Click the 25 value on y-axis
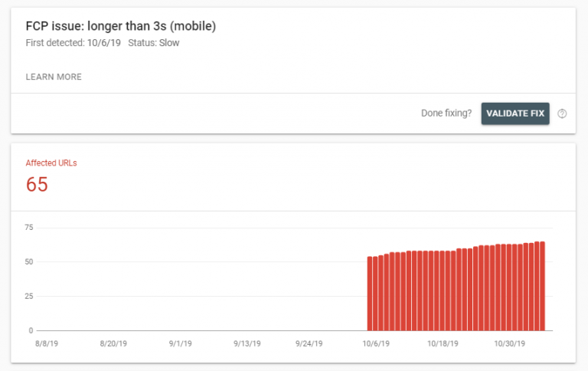Image resolution: width=588 pixels, height=371 pixels. point(29,296)
